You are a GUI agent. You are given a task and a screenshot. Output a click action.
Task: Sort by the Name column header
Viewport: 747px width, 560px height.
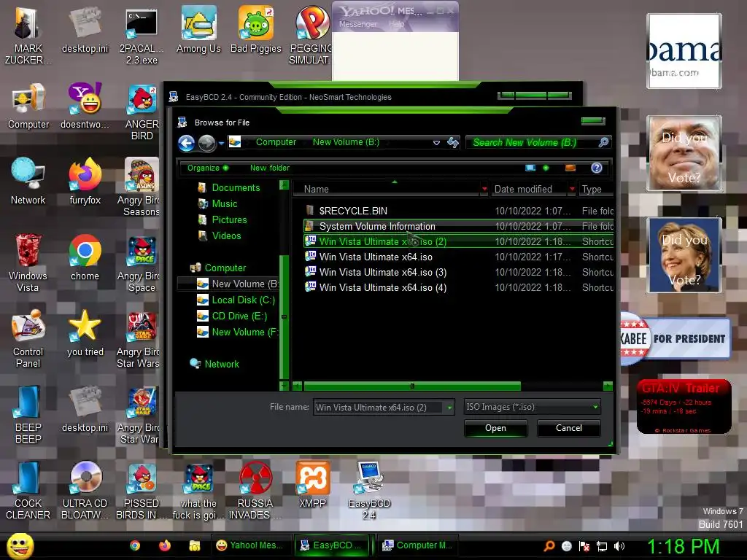(x=387, y=189)
